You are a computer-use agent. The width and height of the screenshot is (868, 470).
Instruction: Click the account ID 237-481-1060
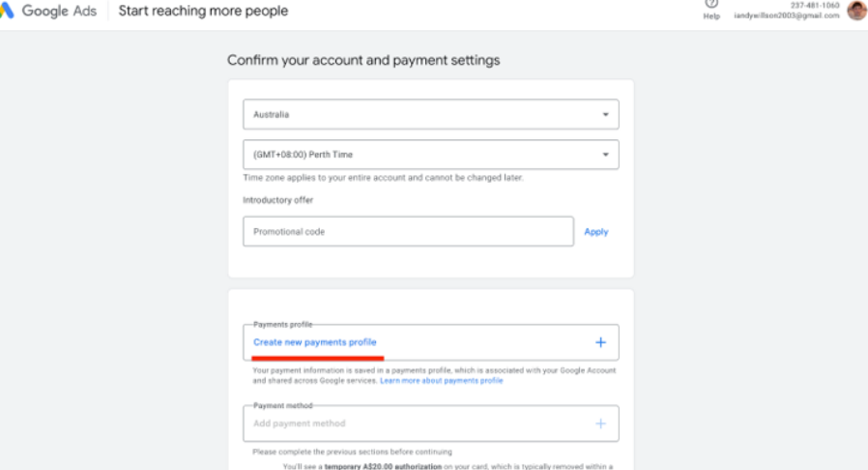pos(815,6)
